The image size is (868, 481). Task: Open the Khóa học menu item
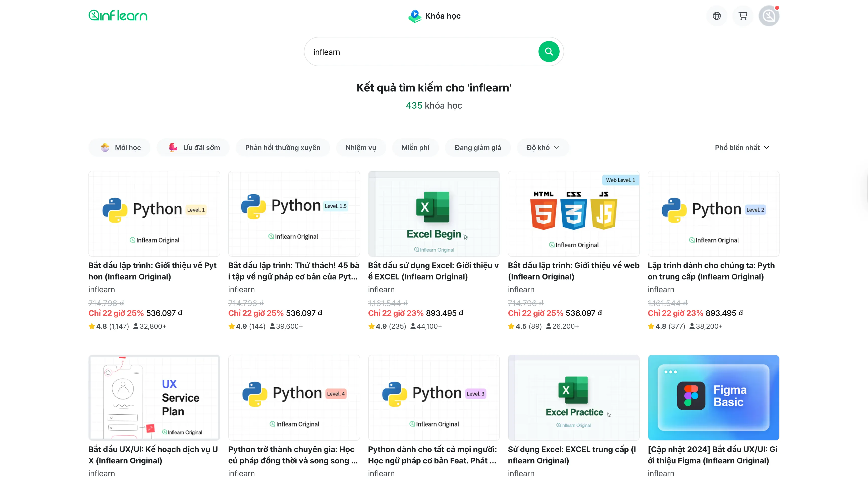(443, 16)
